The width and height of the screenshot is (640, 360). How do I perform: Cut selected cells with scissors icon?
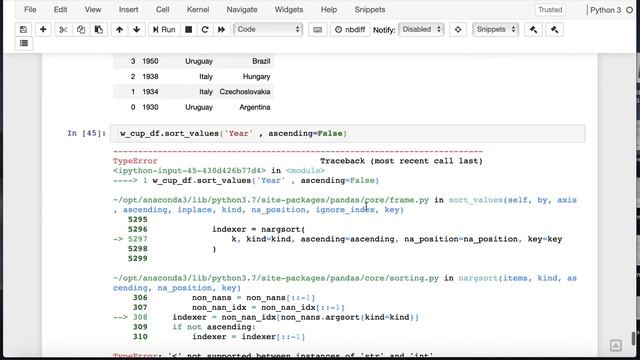(63, 29)
